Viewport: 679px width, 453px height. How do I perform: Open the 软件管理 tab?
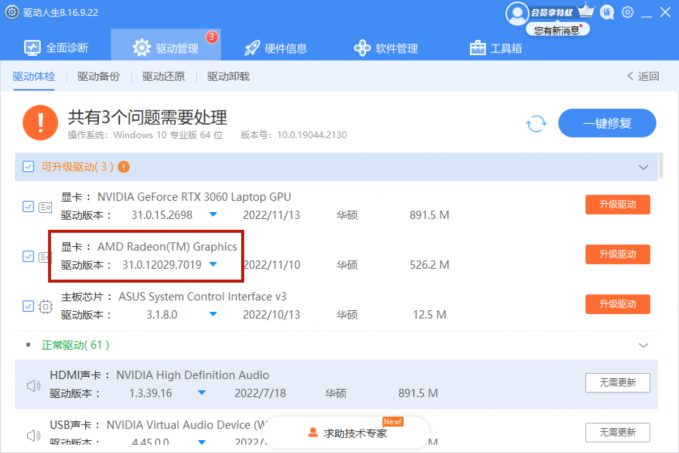pyautogui.click(x=386, y=48)
